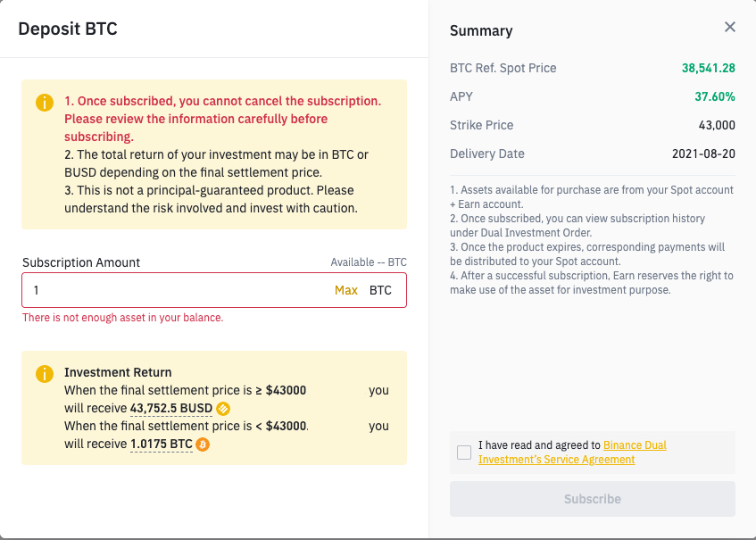This screenshot has height=540, width=756.
Task: Click the Investment Return info icon
Action: (x=45, y=374)
